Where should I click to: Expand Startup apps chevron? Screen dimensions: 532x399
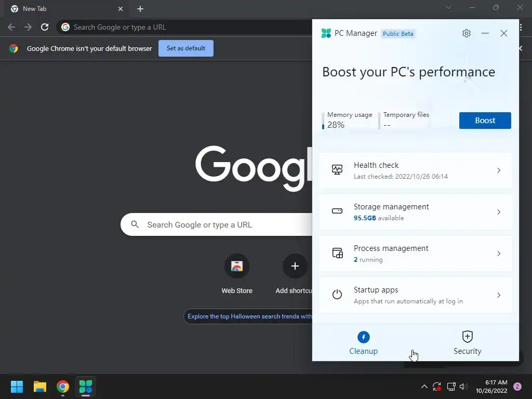click(x=499, y=295)
